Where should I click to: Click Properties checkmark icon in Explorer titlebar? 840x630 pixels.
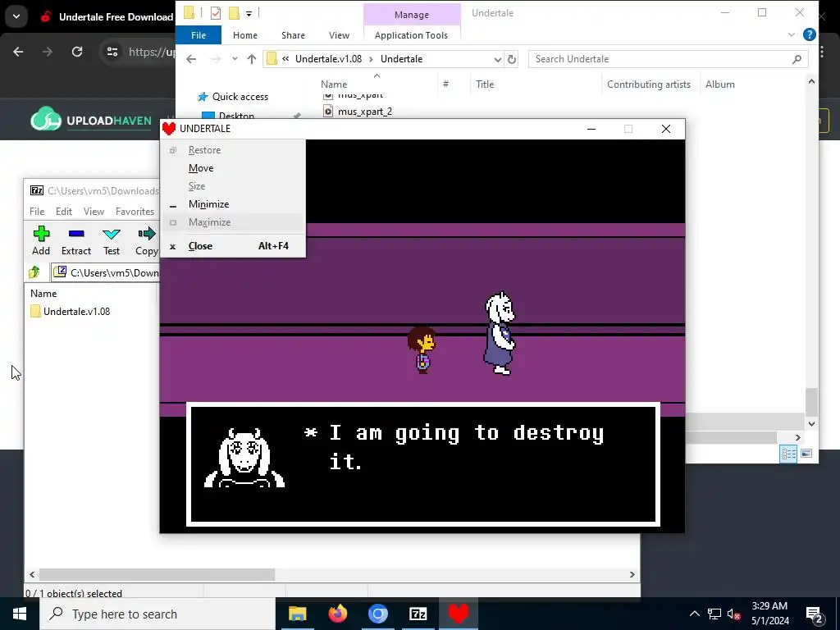[x=216, y=13]
